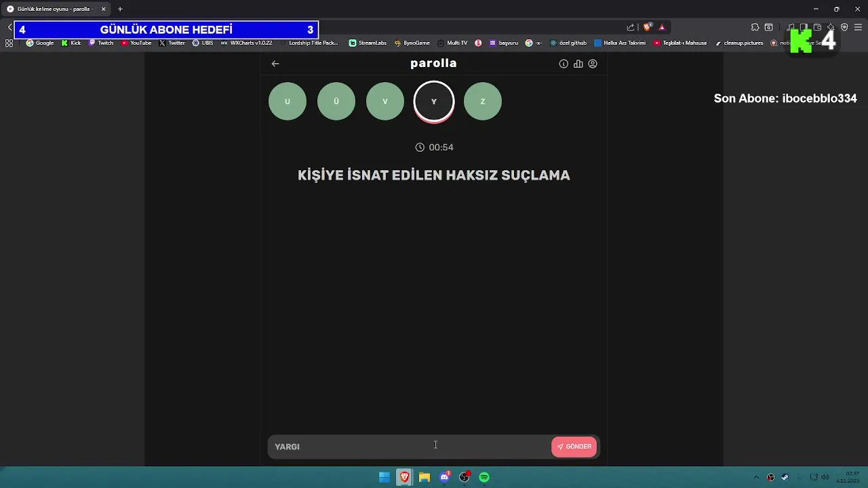Click the answer input field showing YARGI

pyautogui.click(x=409, y=447)
